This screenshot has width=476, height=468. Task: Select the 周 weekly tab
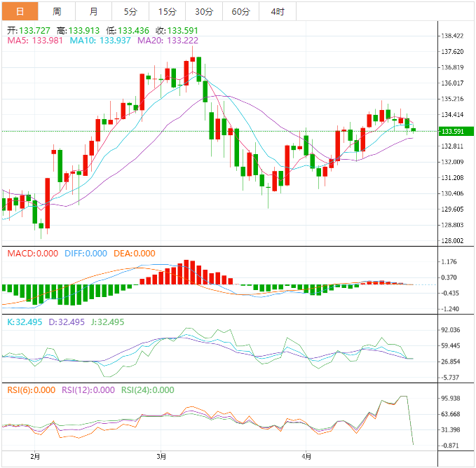pos(56,11)
